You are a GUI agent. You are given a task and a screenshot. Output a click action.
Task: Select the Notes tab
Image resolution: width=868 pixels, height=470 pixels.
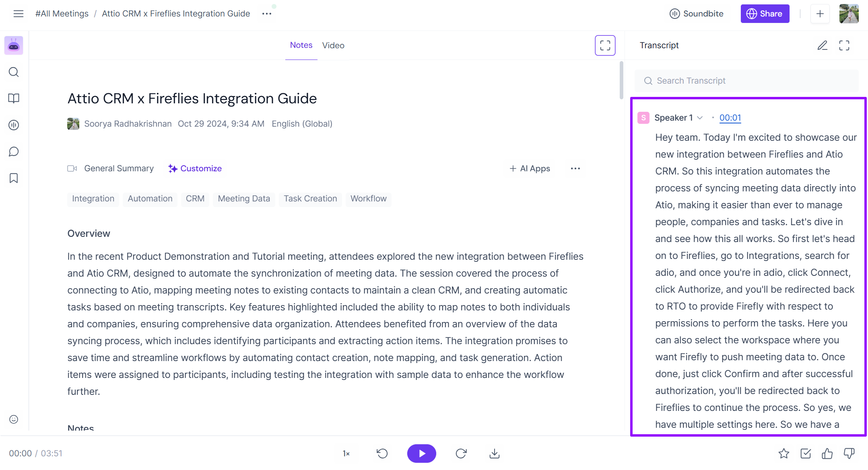[x=301, y=45]
